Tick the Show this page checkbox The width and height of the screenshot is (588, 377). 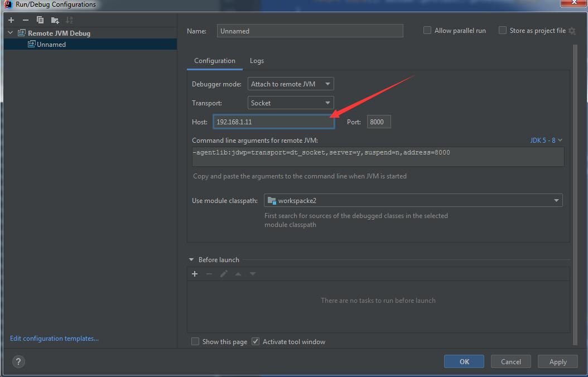(x=195, y=341)
